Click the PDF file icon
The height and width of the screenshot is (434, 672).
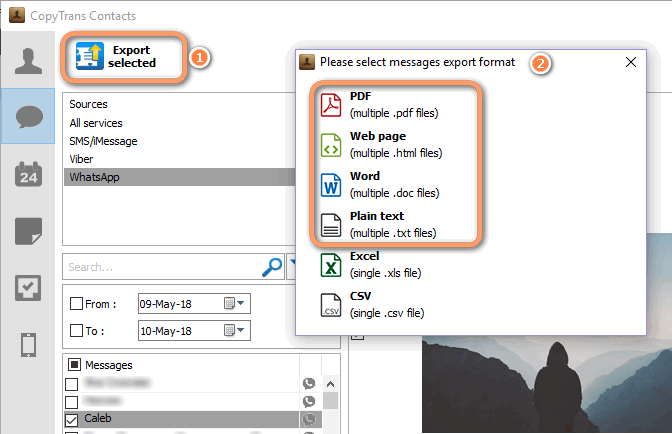[331, 105]
